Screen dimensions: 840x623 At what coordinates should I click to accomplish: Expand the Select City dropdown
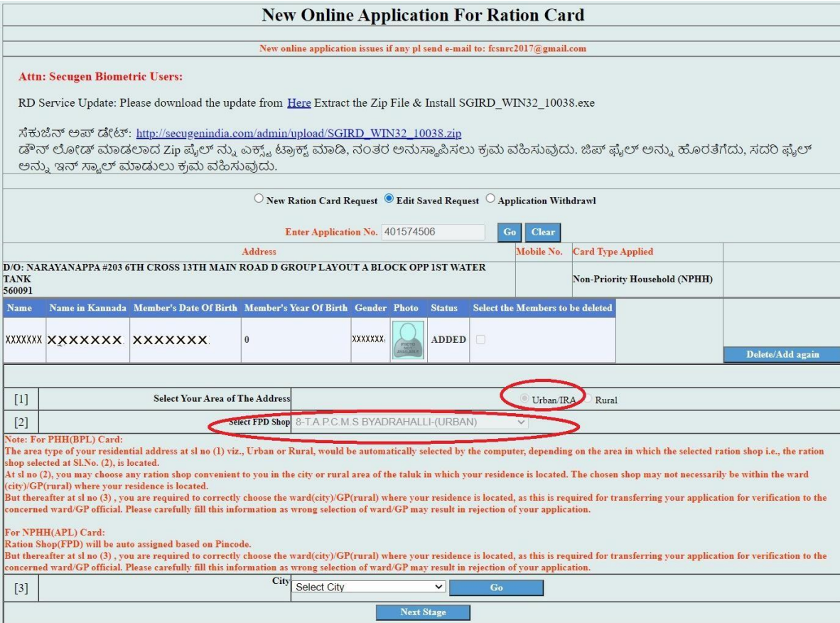click(x=369, y=587)
